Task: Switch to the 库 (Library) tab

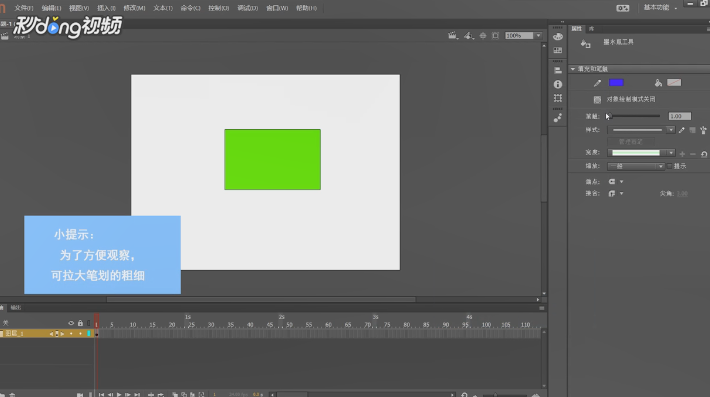Action: 591,29
